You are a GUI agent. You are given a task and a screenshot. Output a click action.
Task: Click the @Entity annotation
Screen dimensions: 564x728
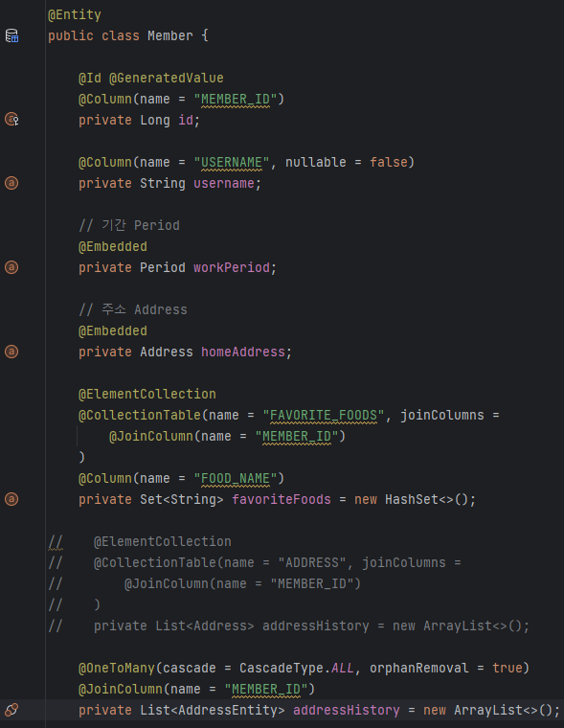pyautogui.click(x=75, y=15)
